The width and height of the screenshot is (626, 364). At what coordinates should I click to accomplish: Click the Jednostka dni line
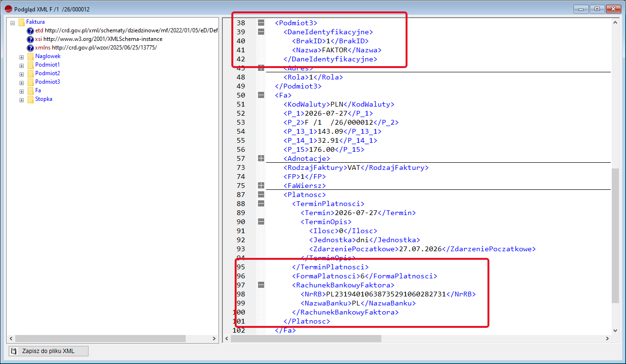(x=365, y=240)
